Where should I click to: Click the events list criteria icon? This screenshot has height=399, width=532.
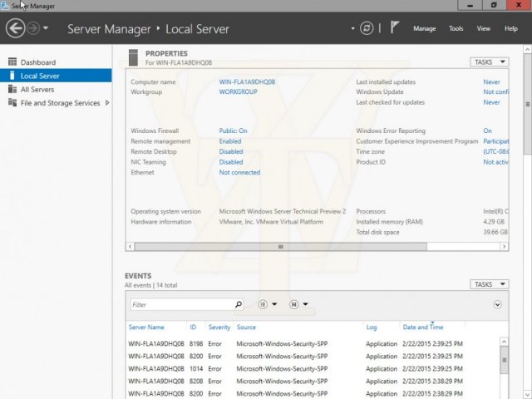click(263, 304)
